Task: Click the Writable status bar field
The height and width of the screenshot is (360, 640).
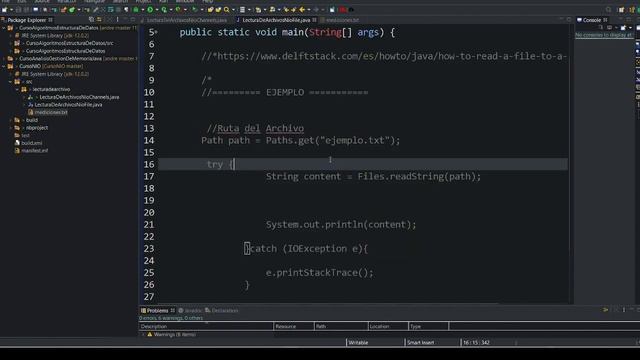Action: [358, 342]
